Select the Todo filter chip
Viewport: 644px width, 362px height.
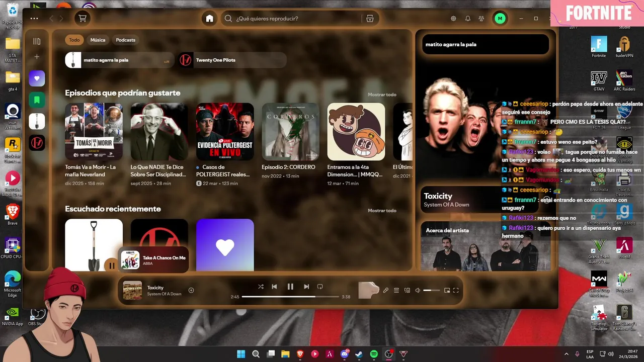pyautogui.click(x=74, y=40)
